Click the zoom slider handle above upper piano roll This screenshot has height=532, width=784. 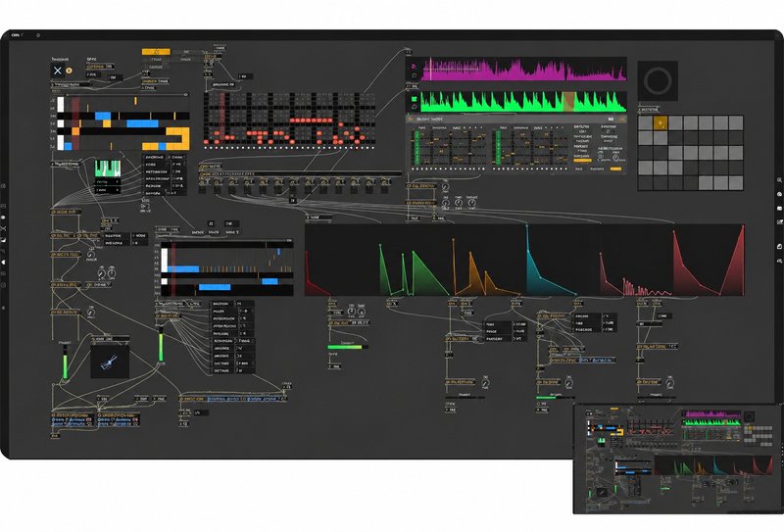(185, 94)
